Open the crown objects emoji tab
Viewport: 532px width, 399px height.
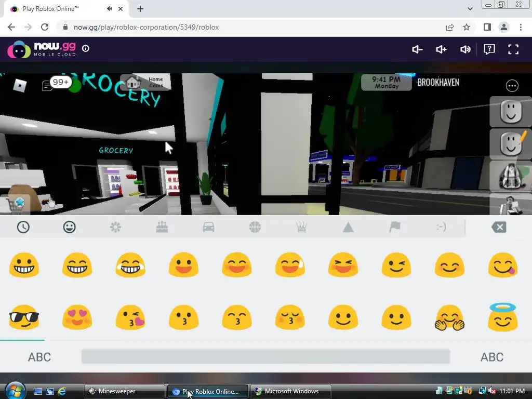301,227
